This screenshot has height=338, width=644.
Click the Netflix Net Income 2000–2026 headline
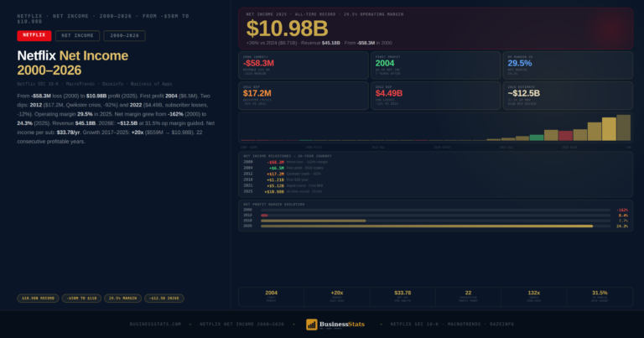click(73, 63)
